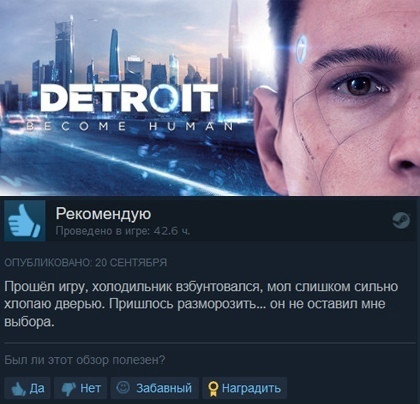The width and height of the screenshot is (420, 404).
Task: Vote Да to mark the review helpful
Action: tap(27, 388)
